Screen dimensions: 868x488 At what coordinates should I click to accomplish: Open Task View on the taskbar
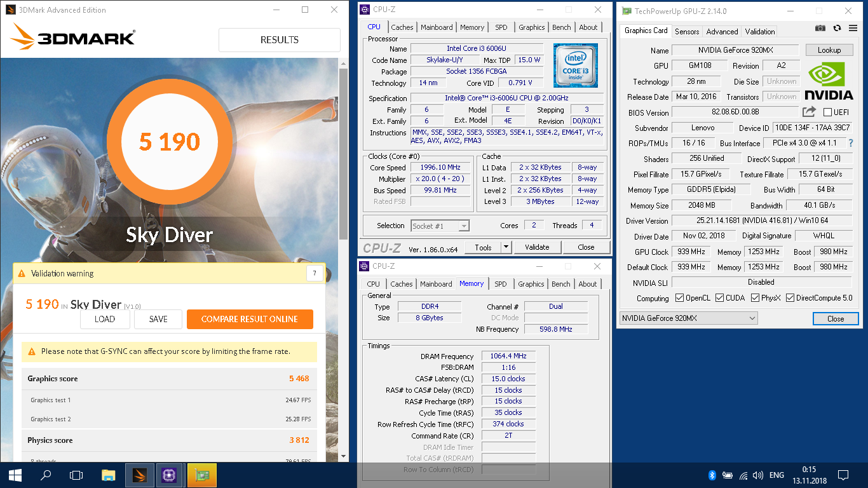point(76,475)
